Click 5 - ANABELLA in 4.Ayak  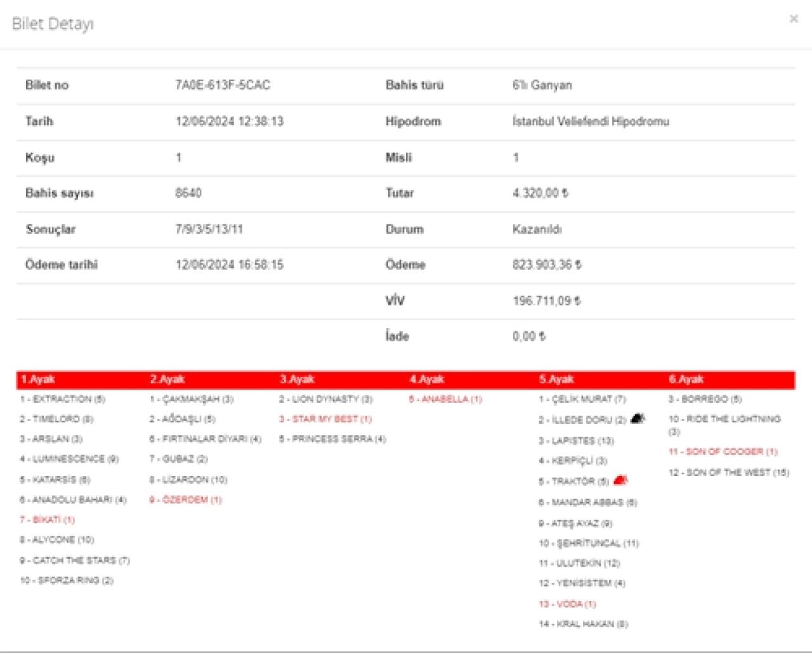[x=445, y=399]
